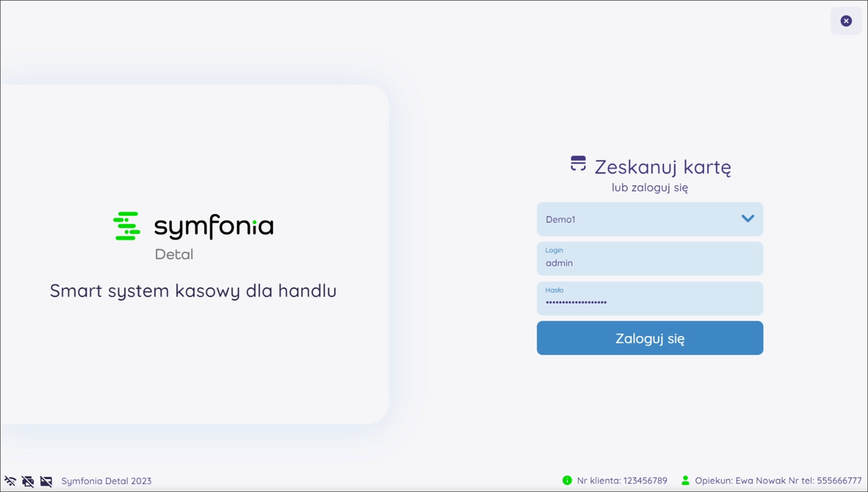Click the symfonia wordmark text
Image resolution: width=868 pixels, height=492 pixels.
214,226
